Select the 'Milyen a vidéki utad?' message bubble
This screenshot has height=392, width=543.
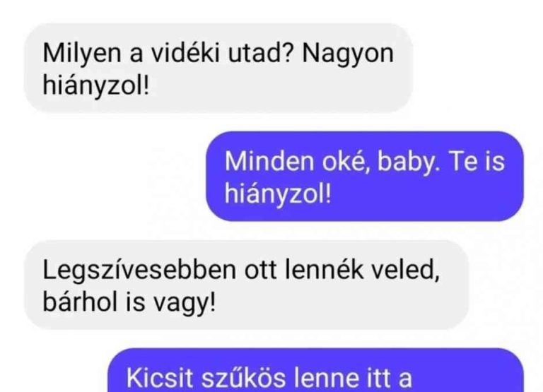(x=218, y=69)
